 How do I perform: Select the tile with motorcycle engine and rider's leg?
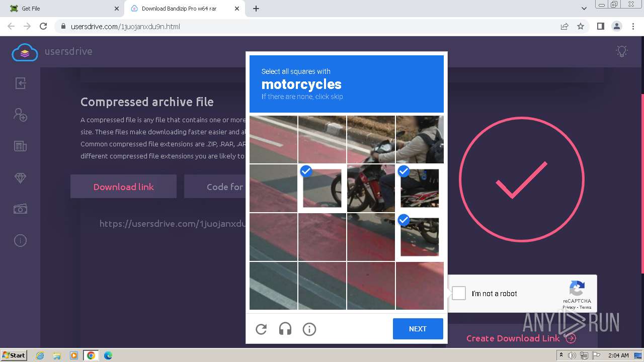tap(371, 188)
